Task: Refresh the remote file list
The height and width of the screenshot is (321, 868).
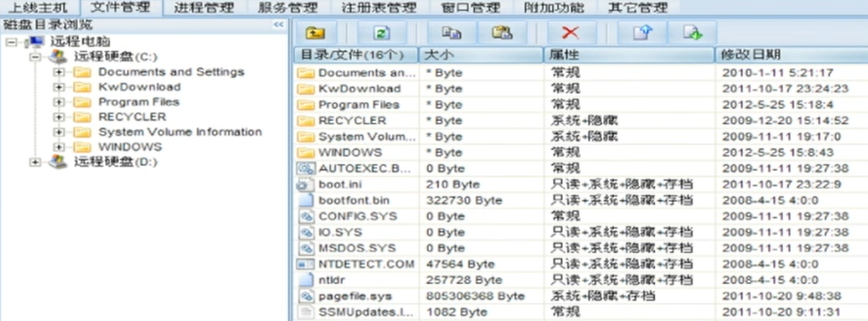Action: [382, 33]
